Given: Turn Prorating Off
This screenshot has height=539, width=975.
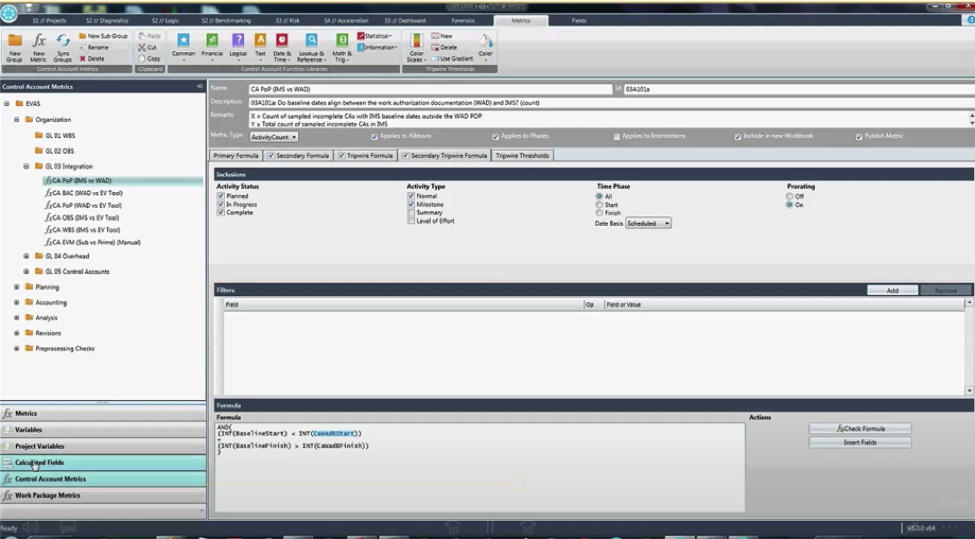Looking at the screenshot, I should (x=790, y=197).
